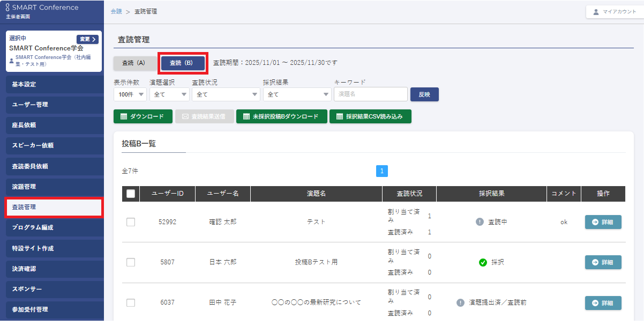
Task: Select the checkbox for 田中 花子's row
Action: pos(131,303)
